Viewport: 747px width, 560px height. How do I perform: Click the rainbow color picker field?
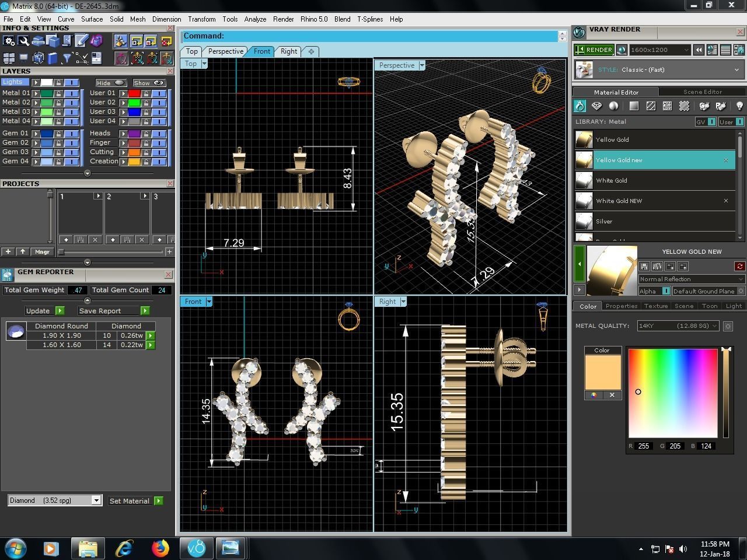pyautogui.click(x=673, y=393)
